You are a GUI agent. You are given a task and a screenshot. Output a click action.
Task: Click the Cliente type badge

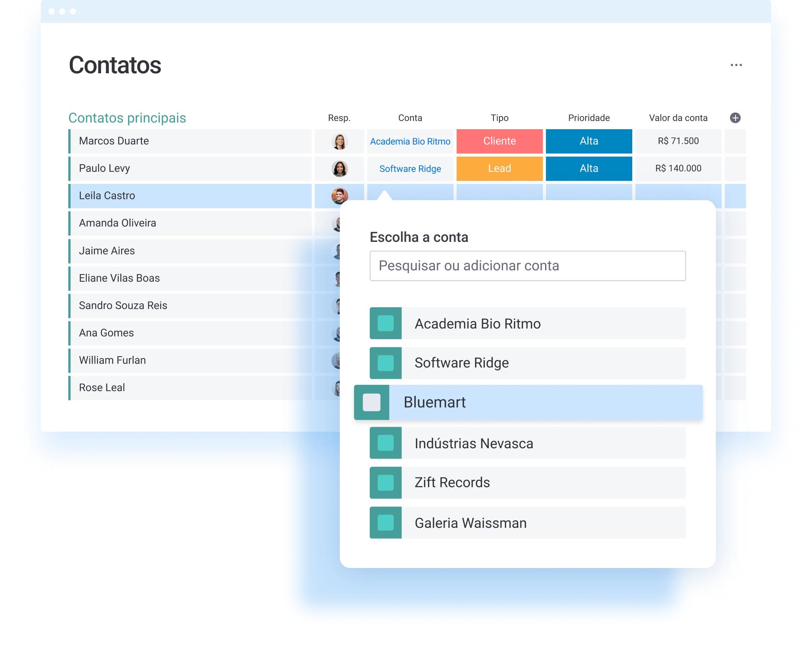tap(499, 141)
